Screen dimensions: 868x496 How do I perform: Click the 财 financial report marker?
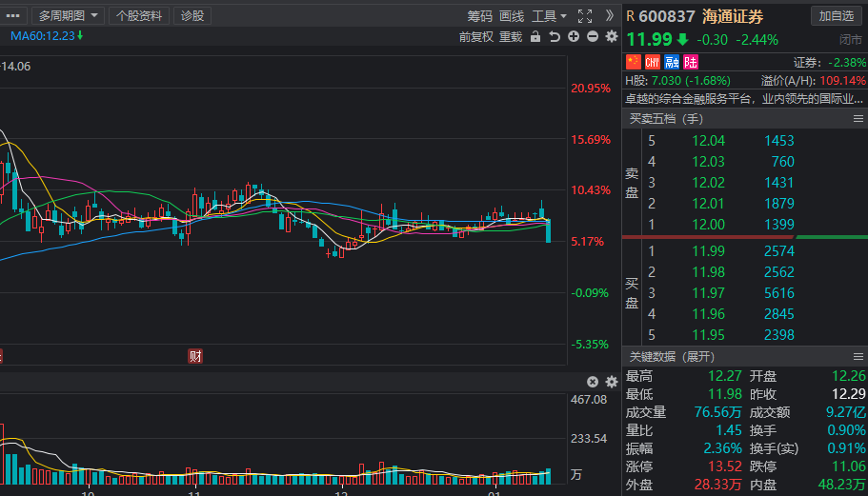tap(195, 356)
